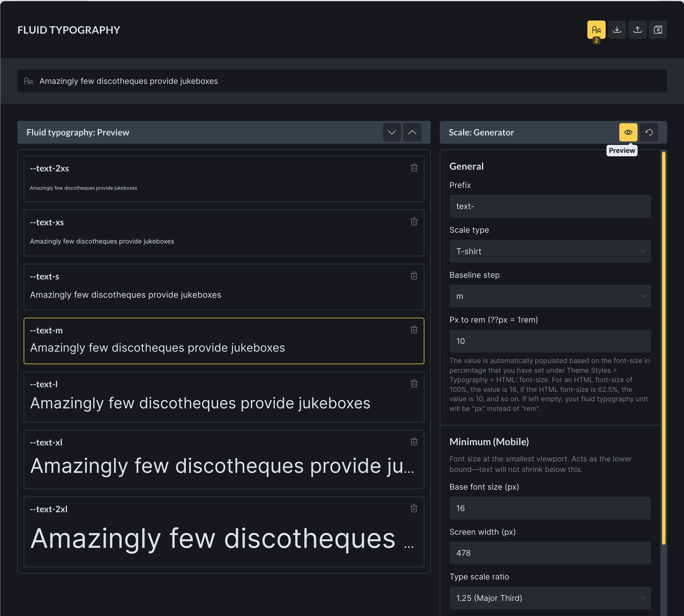Click the save icon in header
The height and width of the screenshot is (616, 684).
[x=657, y=30]
